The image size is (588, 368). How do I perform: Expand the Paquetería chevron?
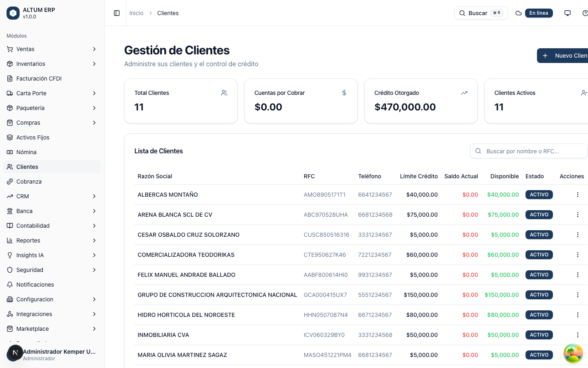click(x=94, y=108)
